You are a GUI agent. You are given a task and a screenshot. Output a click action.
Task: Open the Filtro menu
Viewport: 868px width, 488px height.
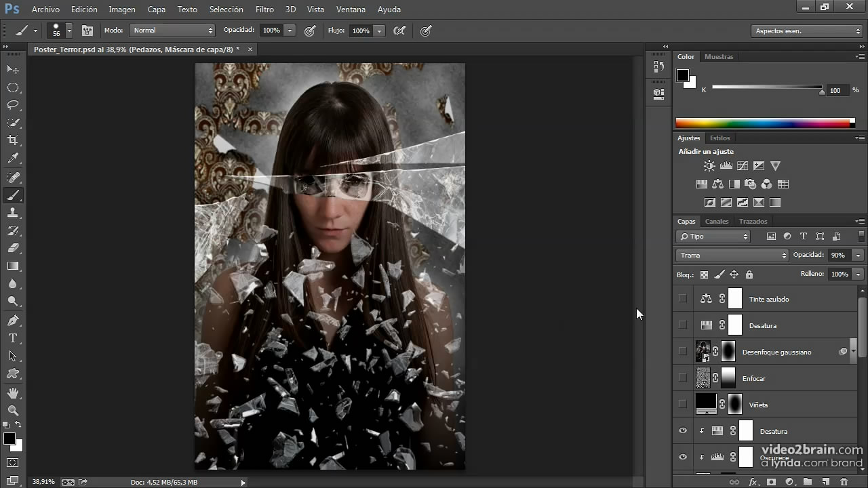(264, 9)
